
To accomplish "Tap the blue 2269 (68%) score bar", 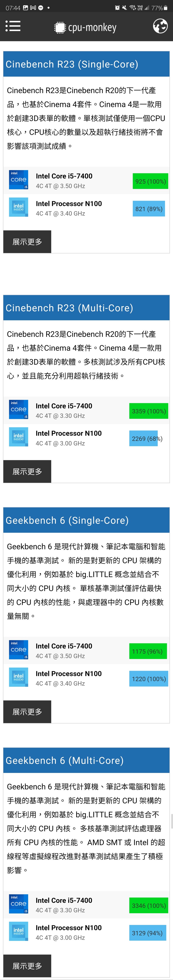I will (x=144, y=439).
